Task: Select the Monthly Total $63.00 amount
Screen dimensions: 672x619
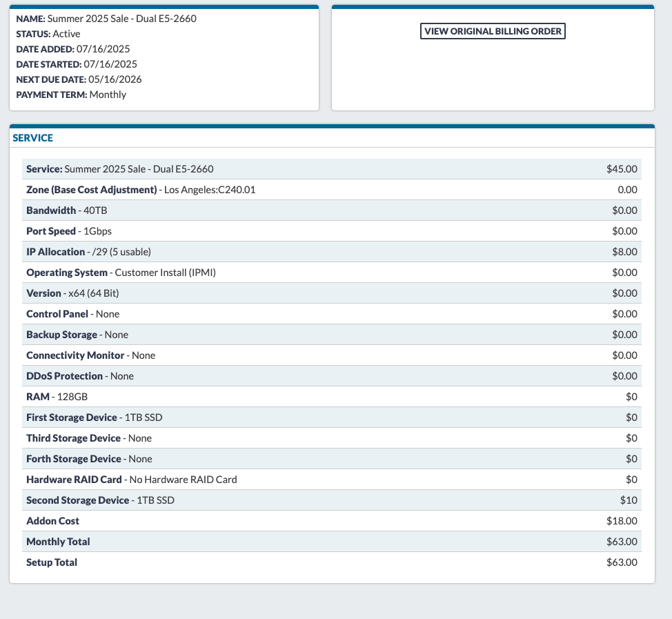Action: click(622, 542)
